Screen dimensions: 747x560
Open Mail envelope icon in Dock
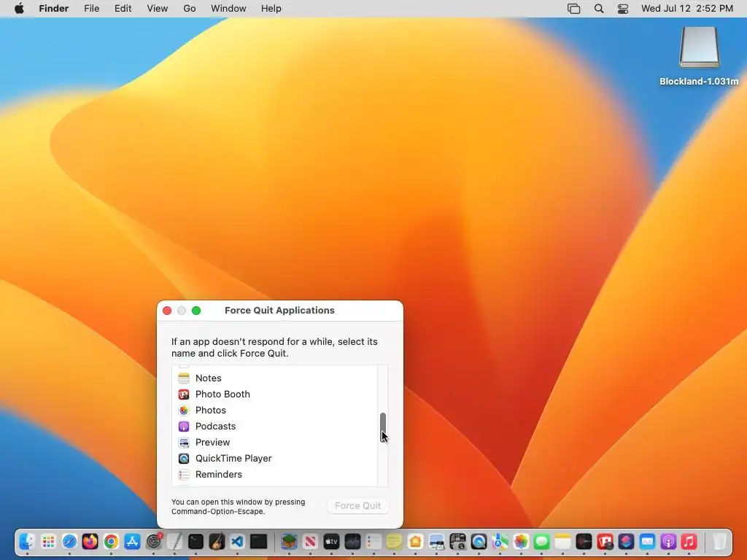tap(647, 542)
